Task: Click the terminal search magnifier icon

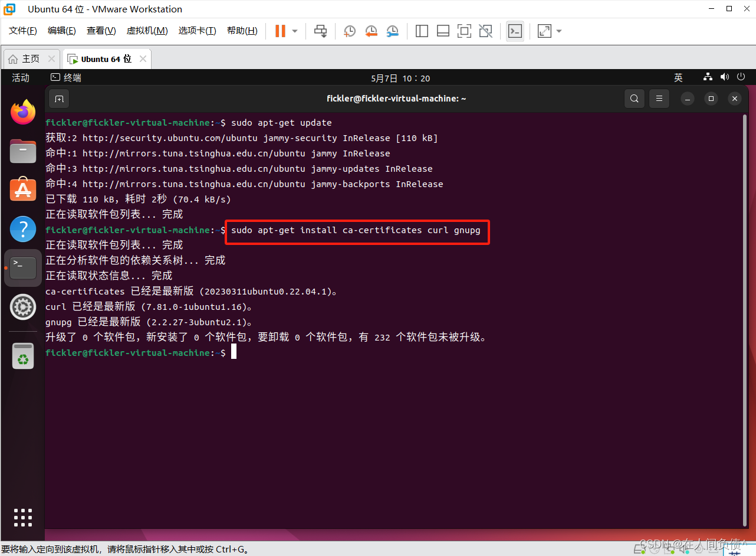Action: pos(635,99)
